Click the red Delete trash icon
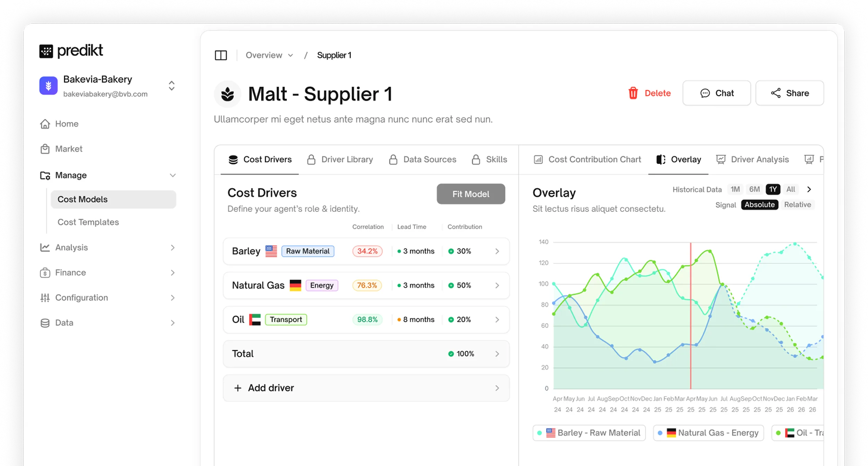The width and height of the screenshot is (868, 466). pyautogui.click(x=633, y=93)
